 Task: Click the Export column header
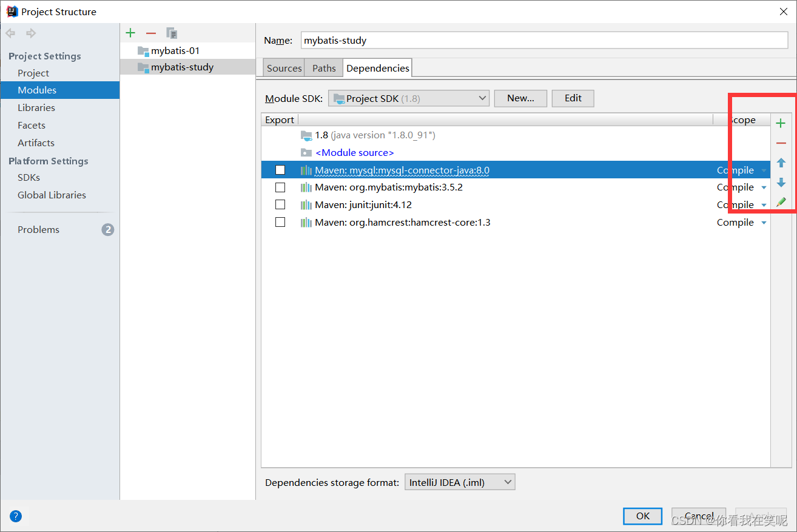pyautogui.click(x=280, y=120)
